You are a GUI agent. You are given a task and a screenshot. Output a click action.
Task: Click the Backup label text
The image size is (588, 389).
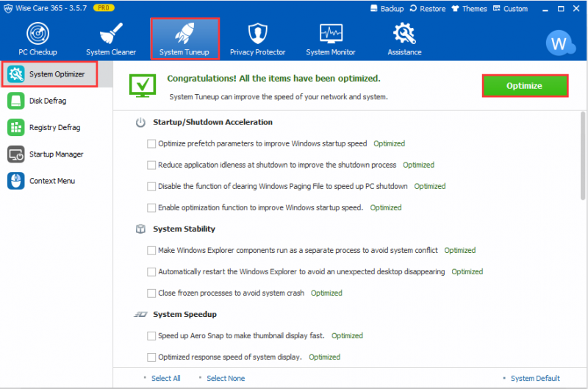[x=392, y=8]
